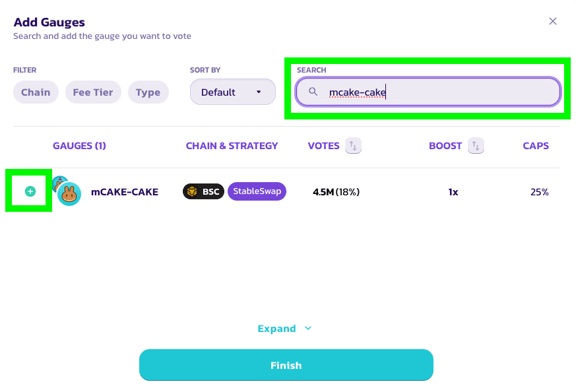
Task: Click the green plus icon to add mCAKE-CAKE gauge
Action: point(30,191)
